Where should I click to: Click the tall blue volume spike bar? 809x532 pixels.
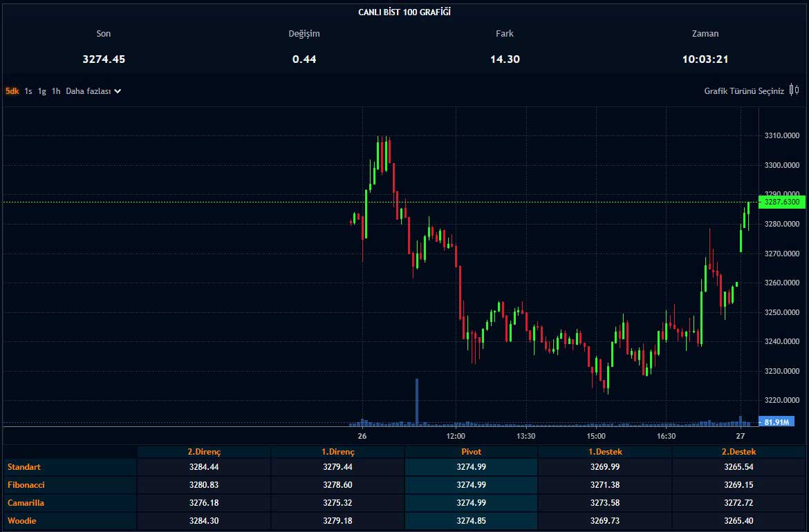point(417,402)
